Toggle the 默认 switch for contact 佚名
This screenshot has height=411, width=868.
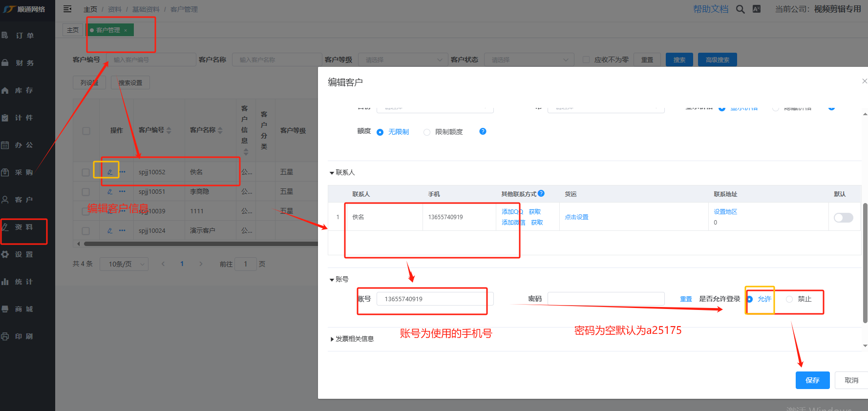tap(844, 217)
